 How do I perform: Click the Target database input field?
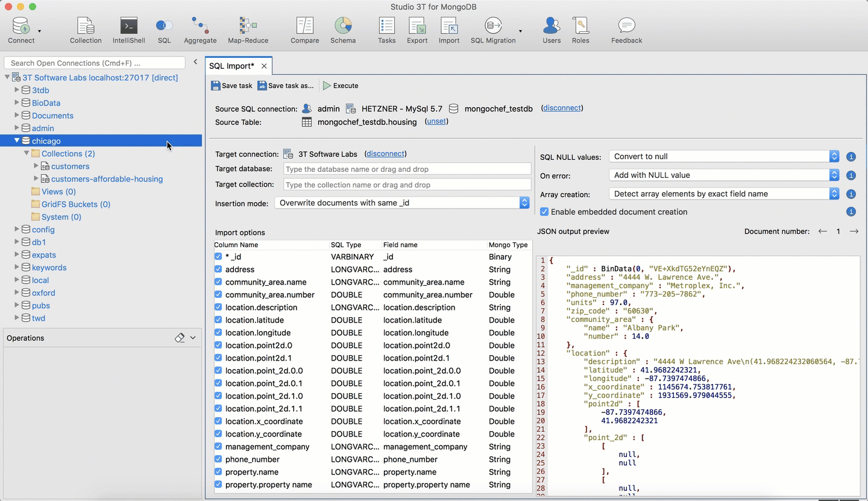407,169
